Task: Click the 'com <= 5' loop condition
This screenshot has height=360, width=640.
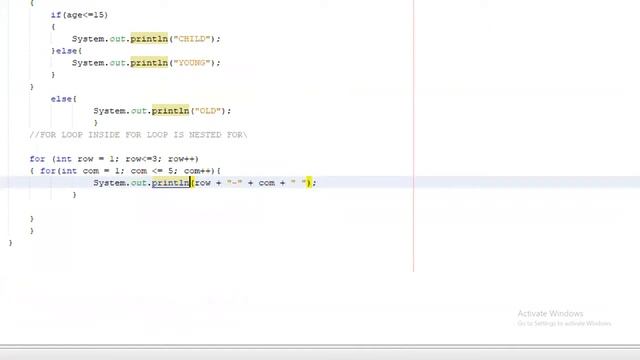Action: [x=152, y=171]
